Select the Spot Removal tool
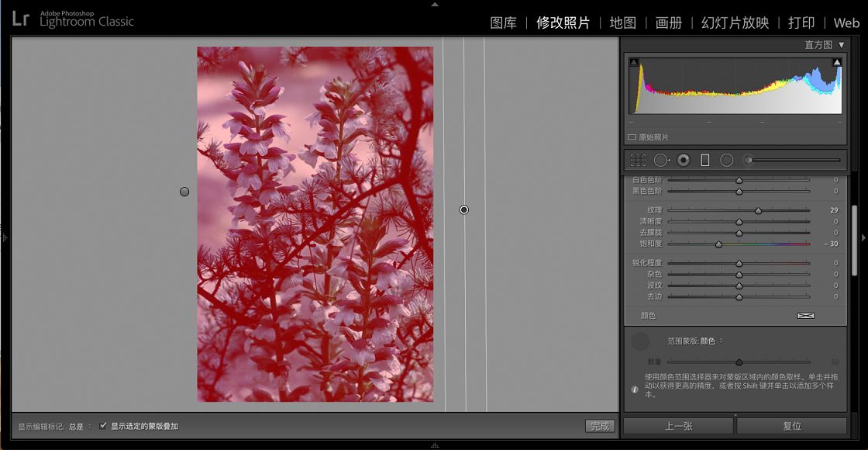 tap(660, 160)
